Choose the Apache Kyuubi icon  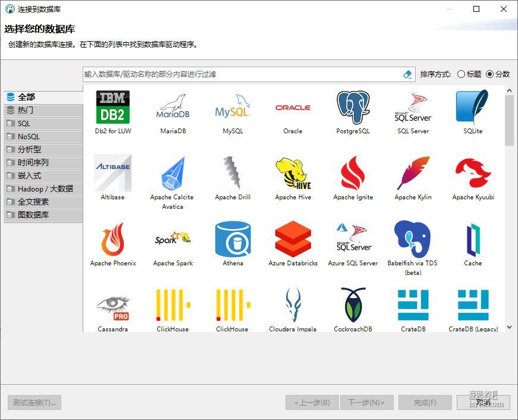473,173
